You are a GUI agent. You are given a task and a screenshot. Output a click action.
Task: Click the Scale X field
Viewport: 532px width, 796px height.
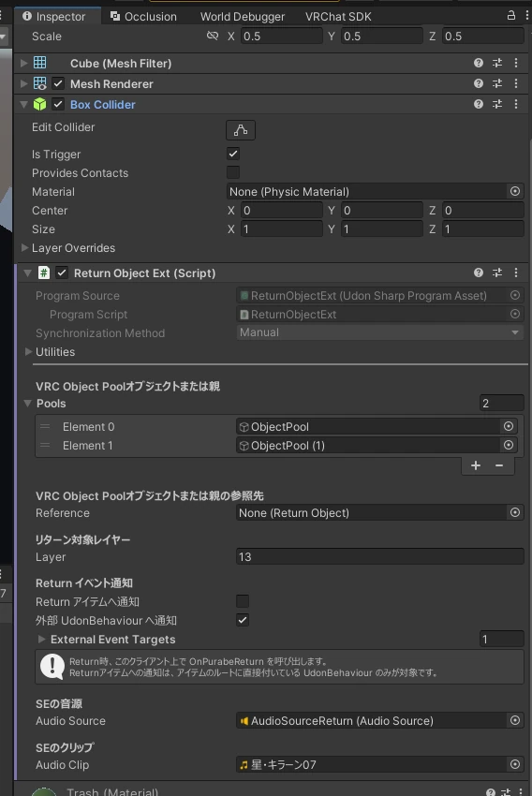[x=281, y=36]
